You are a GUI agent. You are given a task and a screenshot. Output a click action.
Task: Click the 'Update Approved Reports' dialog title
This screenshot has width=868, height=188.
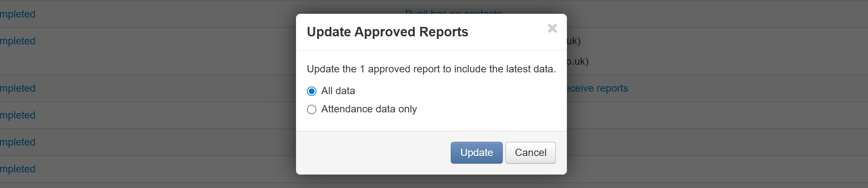click(x=387, y=32)
